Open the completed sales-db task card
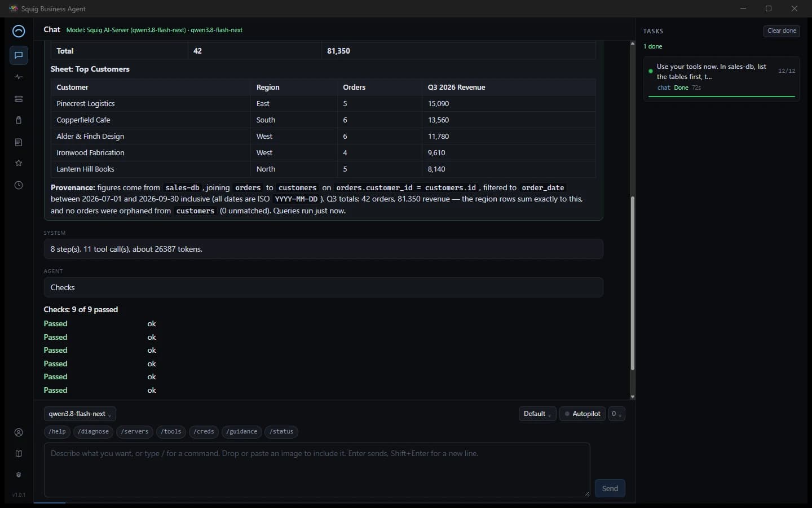The image size is (812, 508). [722, 79]
